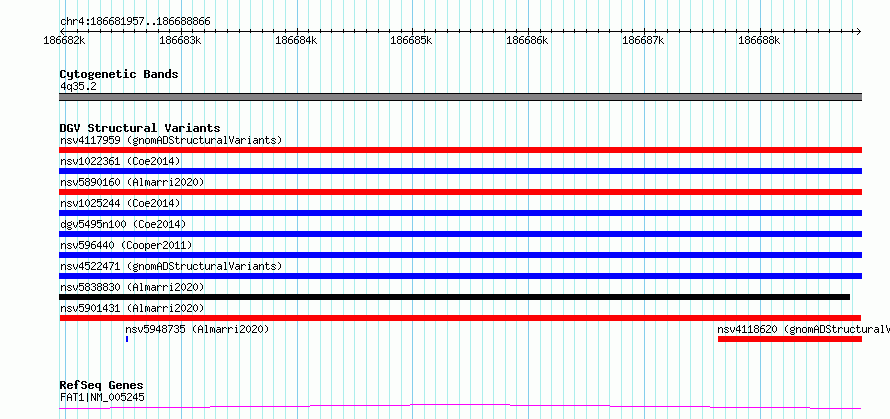Click the DGV Structural Variants track title
Viewport: 890px width, 419px height.
[x=140, y=128]
